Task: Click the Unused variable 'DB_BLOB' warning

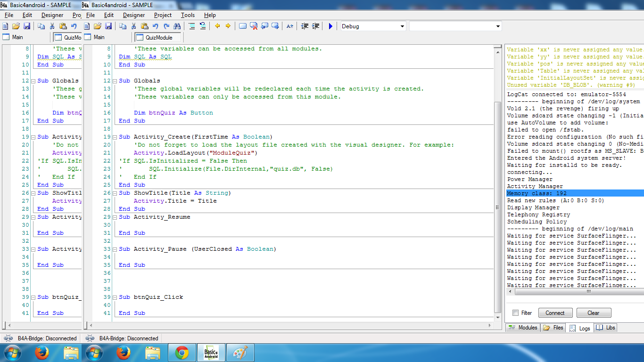Action: [572, 85]
